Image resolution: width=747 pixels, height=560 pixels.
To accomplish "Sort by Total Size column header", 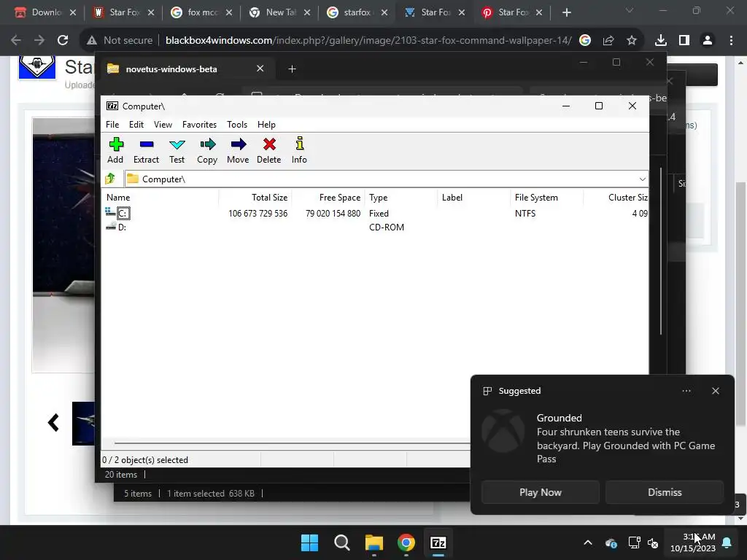I will click(255, 197).
